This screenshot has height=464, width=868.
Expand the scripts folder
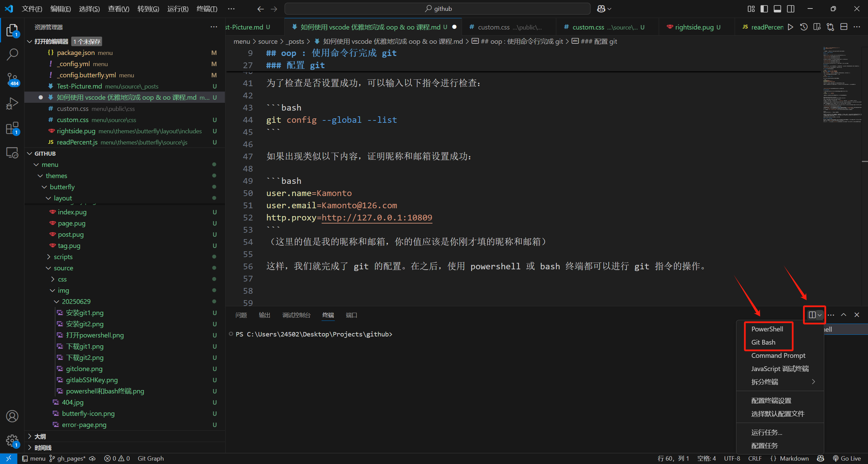click(63, 257)
